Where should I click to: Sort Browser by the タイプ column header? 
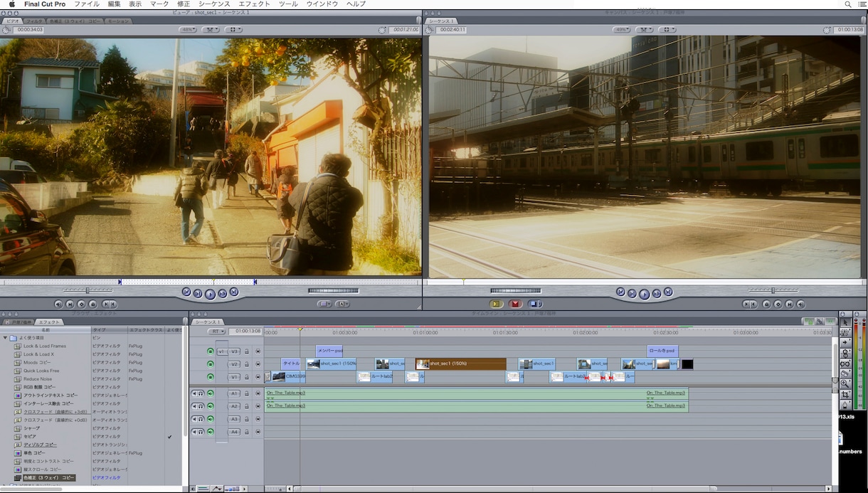(x=110, y=330)
